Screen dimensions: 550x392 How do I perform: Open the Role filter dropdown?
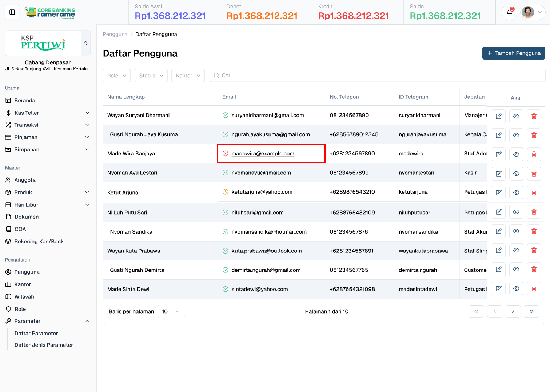point(116,76)
